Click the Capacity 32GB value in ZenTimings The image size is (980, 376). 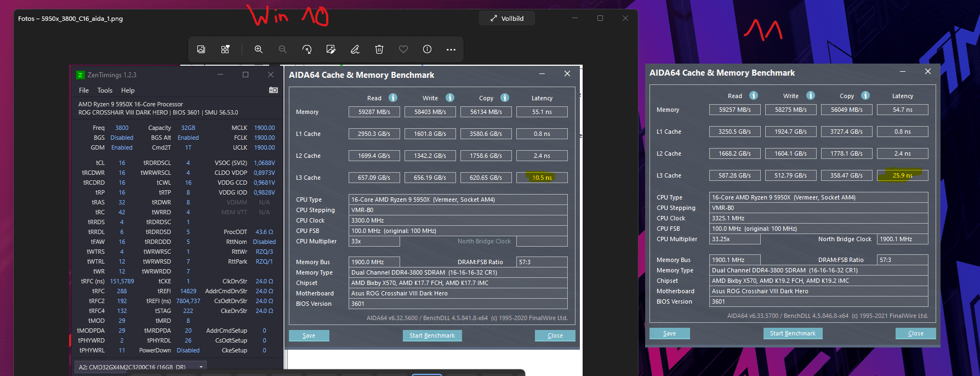[x=188, y=128]
